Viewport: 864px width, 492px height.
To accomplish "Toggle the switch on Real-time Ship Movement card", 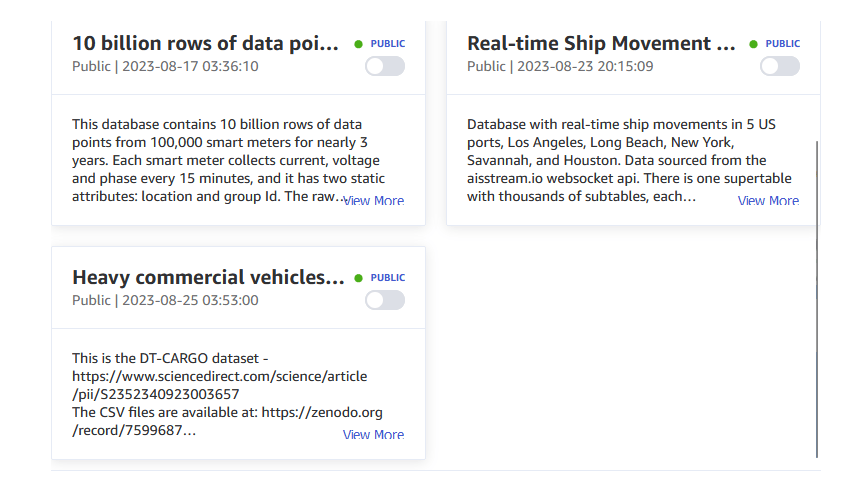I will (780, 66).
